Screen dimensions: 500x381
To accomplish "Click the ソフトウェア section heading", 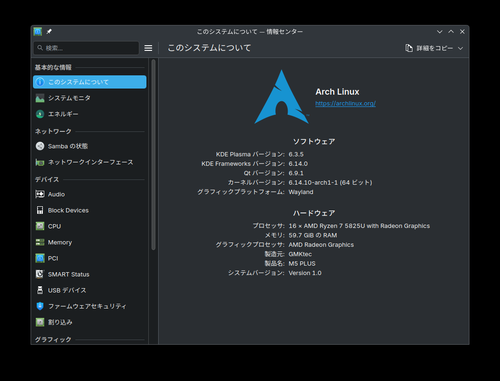I will 314,142.
